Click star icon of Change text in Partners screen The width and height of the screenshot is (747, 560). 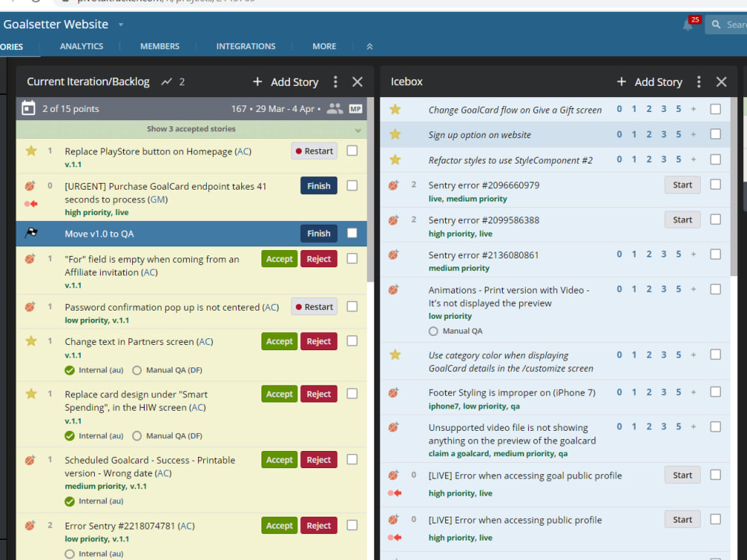pos(31,341)
